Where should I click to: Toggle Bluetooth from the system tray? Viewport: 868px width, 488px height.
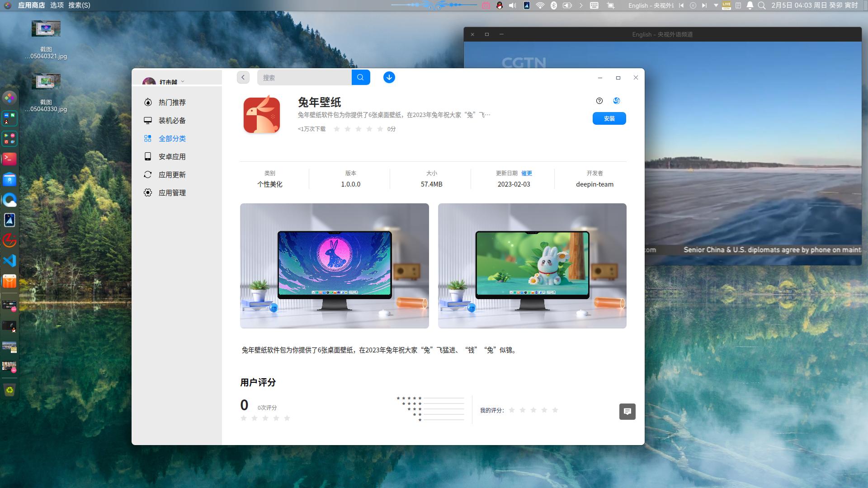pyautogui.click(x=553, y=5)
